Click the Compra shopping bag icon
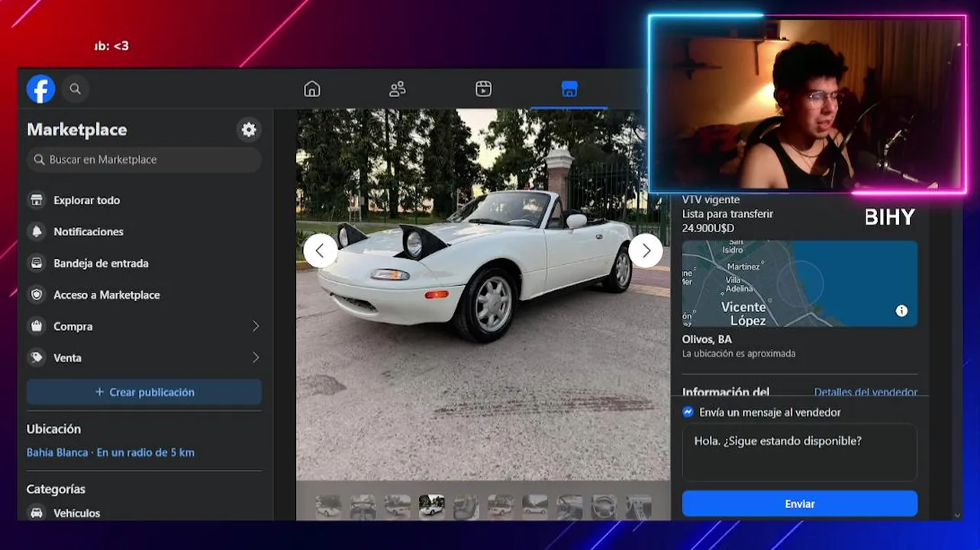This screenshot has width=980, height=550. 36,326
